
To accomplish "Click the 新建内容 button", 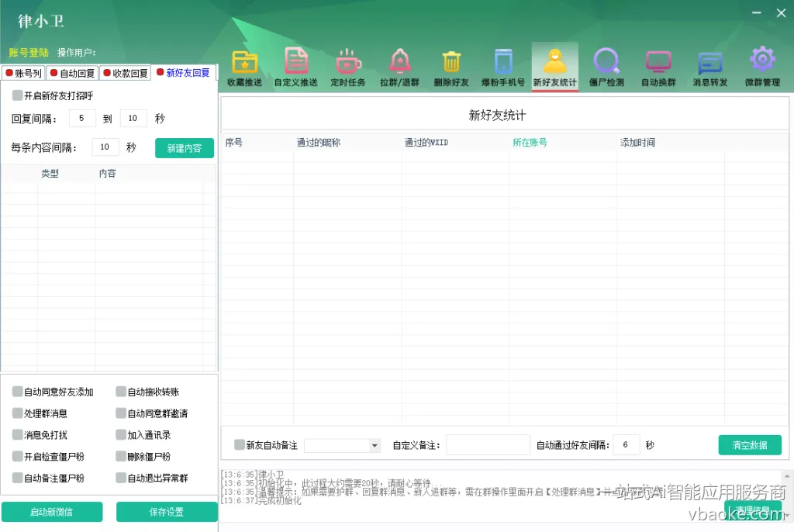I will pos(185,148).
